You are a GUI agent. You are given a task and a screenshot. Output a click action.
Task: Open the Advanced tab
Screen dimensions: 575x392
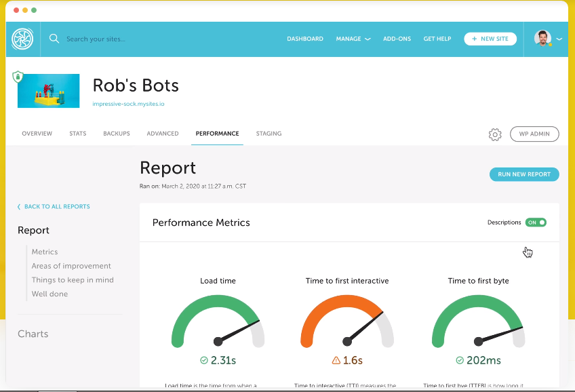click(163, 134)
